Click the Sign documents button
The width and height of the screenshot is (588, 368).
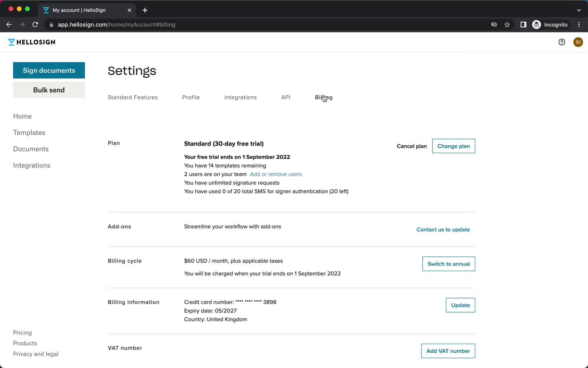pyautogui.click(x=49, y=70)
